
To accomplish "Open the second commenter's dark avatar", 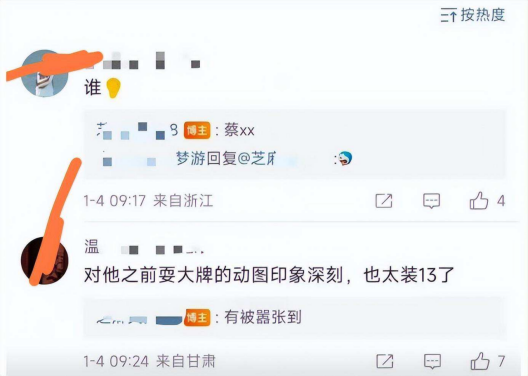I will point(44,261).
